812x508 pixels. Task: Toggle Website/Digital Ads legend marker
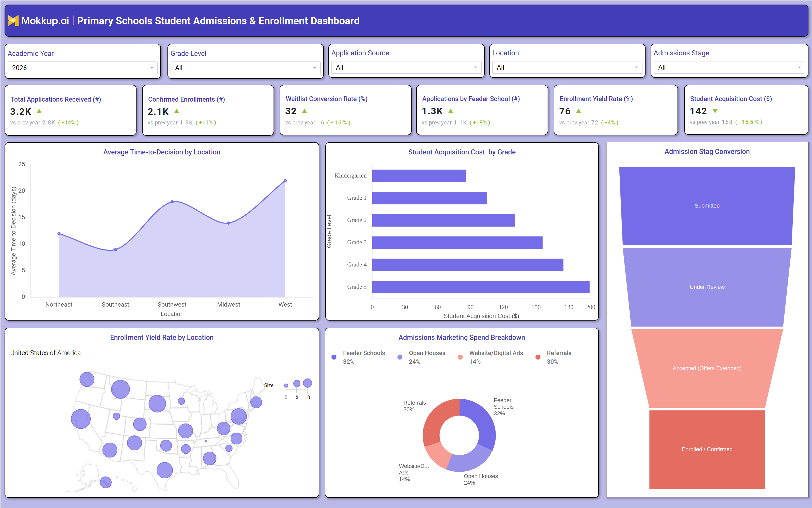point(460,357)
